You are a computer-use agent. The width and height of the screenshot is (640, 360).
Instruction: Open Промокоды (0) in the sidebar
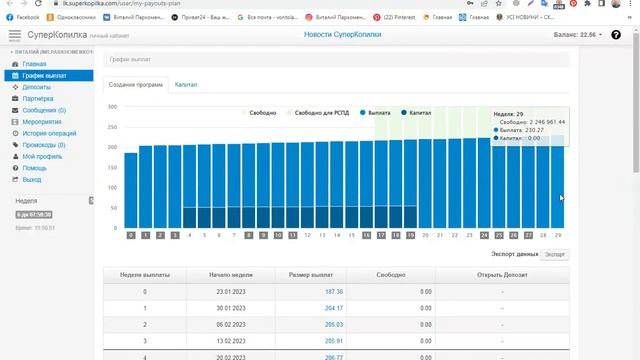(44, 145)
